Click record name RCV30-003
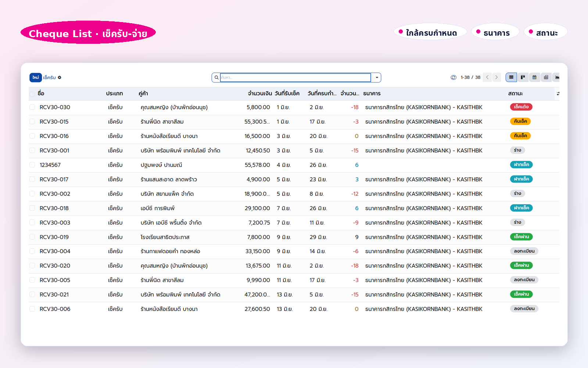The height and width of the screenshot is (368, 588). 55,223
